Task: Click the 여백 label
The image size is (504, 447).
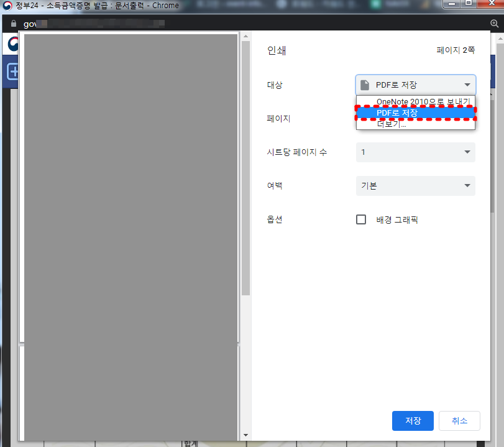Action: [275, 185]
